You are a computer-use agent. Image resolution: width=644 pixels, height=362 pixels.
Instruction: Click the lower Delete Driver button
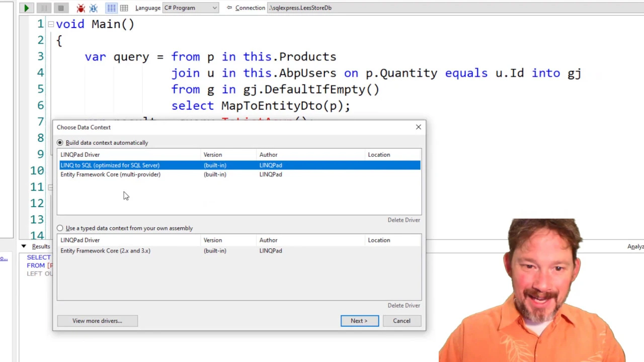[x=404, y=306]
